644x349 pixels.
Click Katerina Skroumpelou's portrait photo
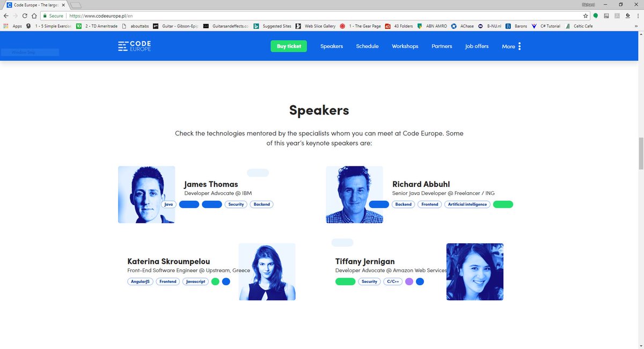click(x=267, y=272)
